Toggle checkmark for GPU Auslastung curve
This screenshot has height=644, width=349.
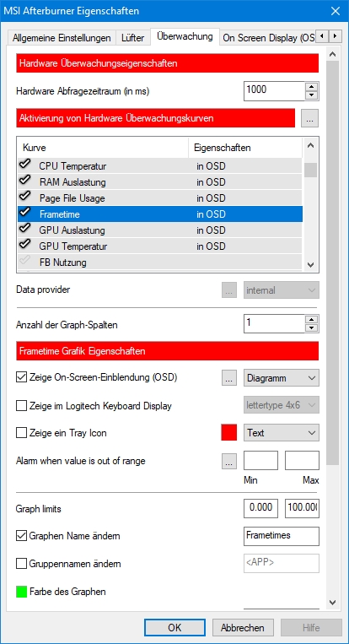(25, 229)
